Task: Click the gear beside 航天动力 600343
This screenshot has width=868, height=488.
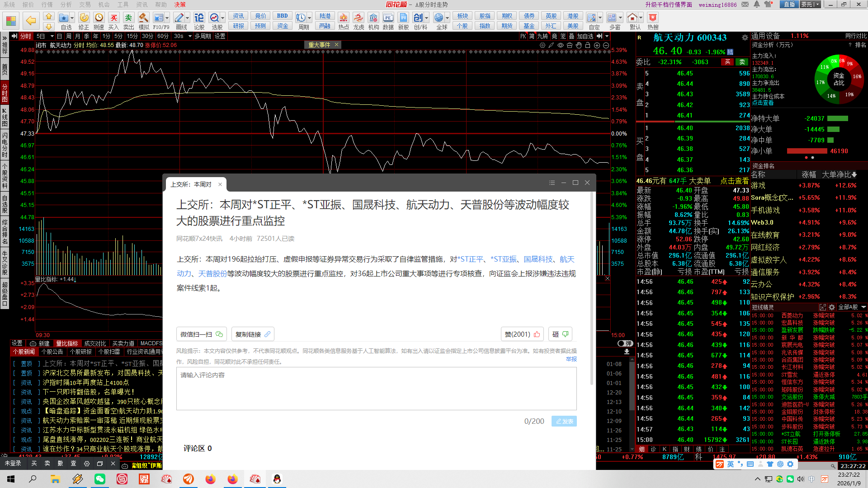Action: (745, 38)
